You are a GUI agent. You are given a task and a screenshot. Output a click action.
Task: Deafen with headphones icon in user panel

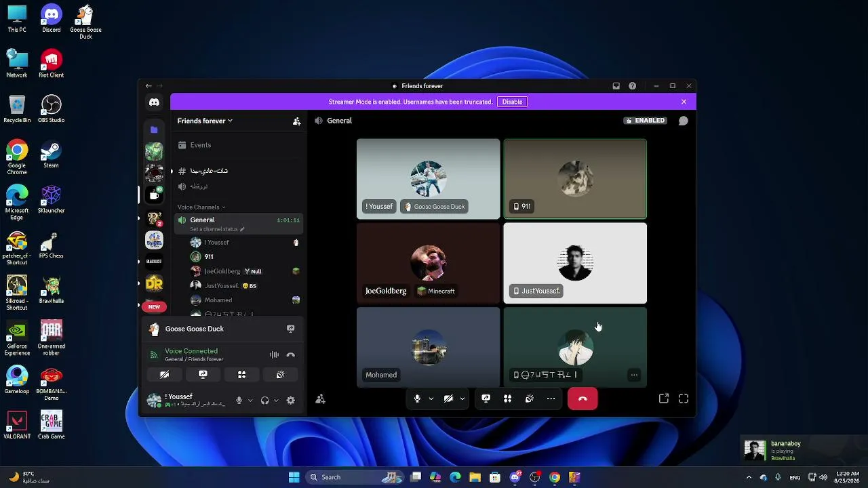point(264,401)
